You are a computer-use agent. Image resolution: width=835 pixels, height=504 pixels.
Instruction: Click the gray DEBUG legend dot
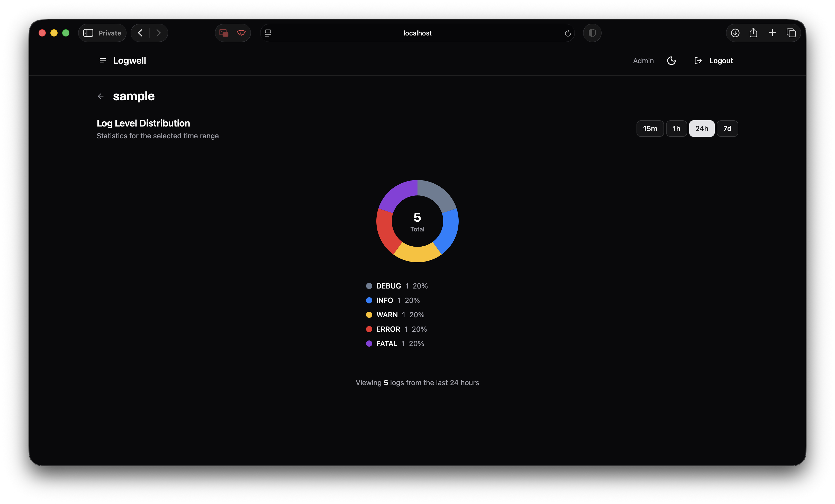pos(369,286)
